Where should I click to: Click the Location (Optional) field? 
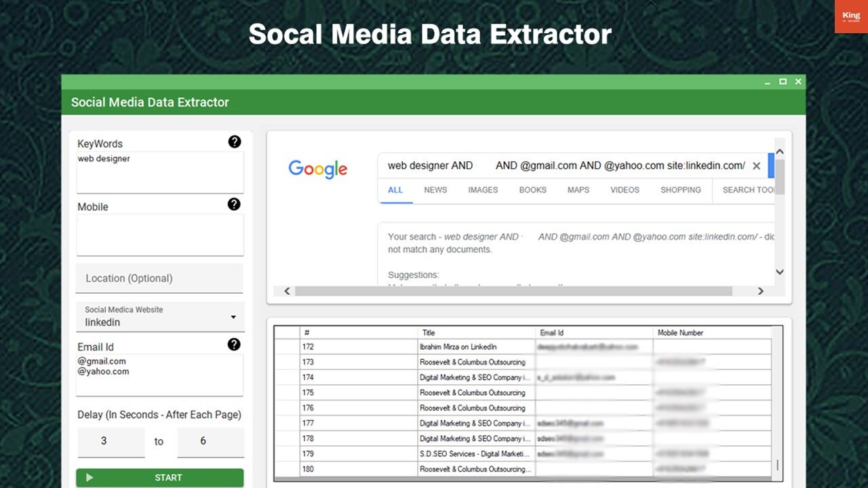click(x=159, y=279)
